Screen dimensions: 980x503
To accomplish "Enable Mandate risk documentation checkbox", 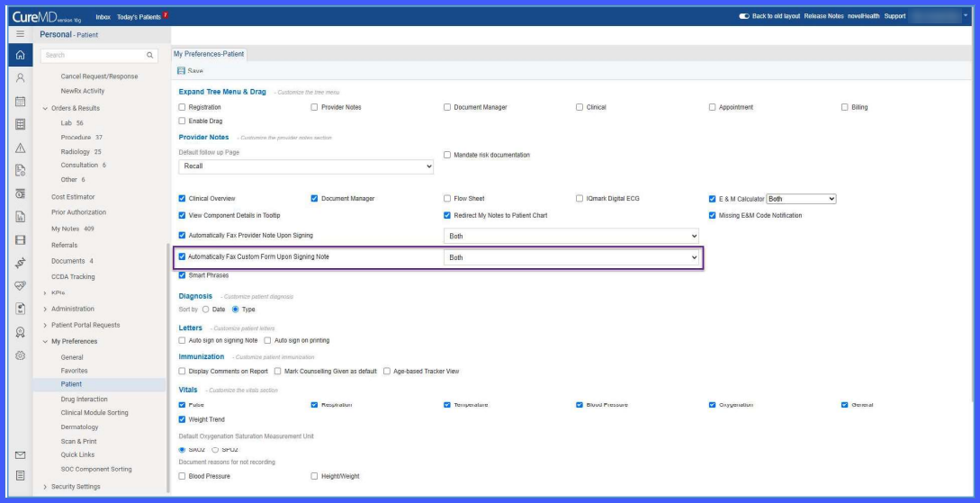I will 447,155.
